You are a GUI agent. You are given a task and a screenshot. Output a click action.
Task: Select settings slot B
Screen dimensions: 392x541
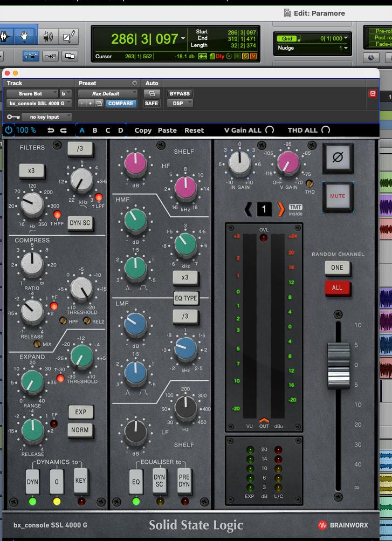pos(95,131)
